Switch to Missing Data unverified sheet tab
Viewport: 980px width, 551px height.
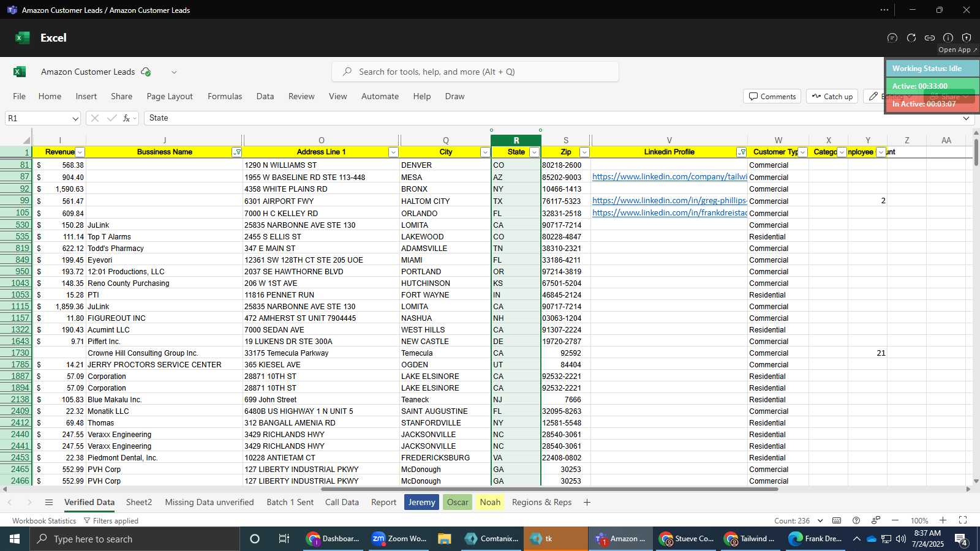pos(209,503)
